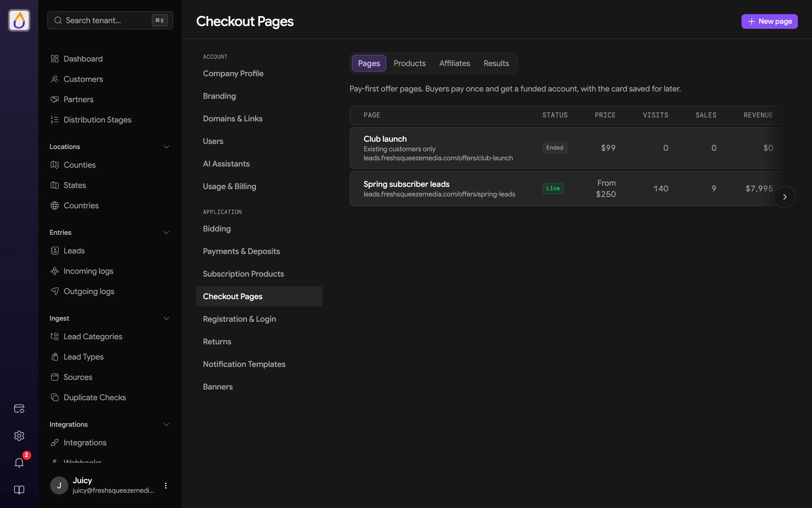Screen dimensions: 812x508
Task: Focus the Search tenant field
Action: (x=110, y=20)
